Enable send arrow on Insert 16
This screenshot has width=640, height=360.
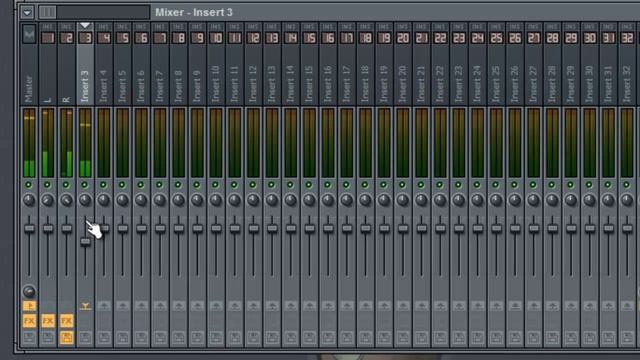(328, 306)
